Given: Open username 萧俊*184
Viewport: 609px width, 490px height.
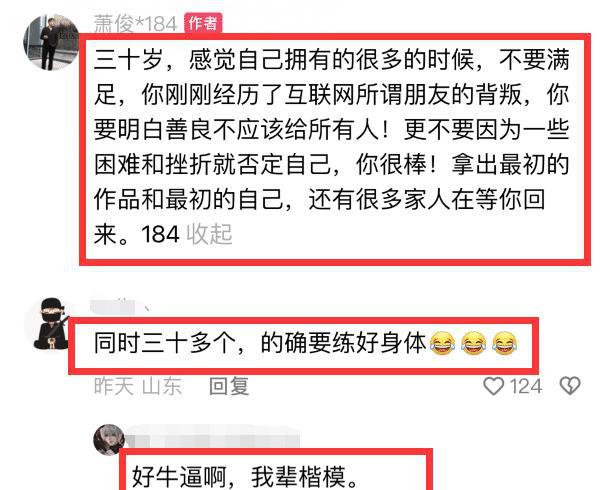Looking at the screenshot, I should coord(136,24).
